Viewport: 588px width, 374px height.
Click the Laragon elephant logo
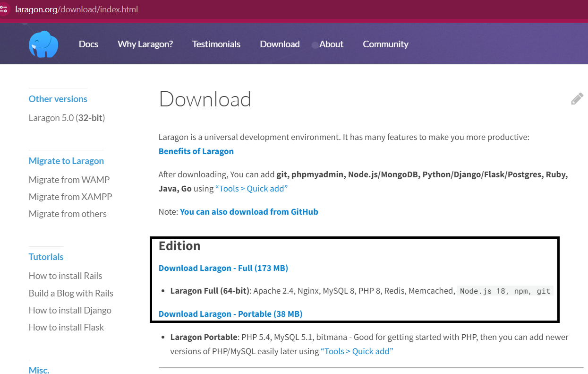coord(43,44)
